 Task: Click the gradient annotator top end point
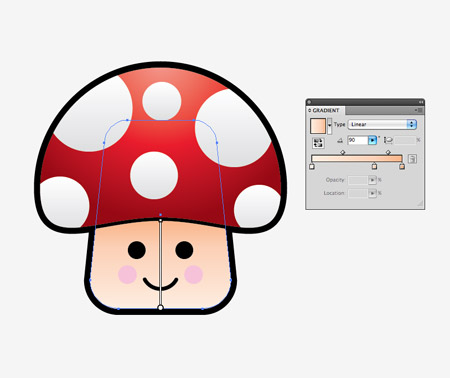[160, 220]
